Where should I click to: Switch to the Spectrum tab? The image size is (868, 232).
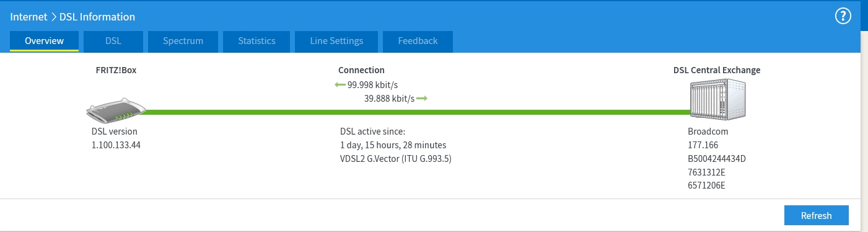pyautogui.click(x=183, y=41)
